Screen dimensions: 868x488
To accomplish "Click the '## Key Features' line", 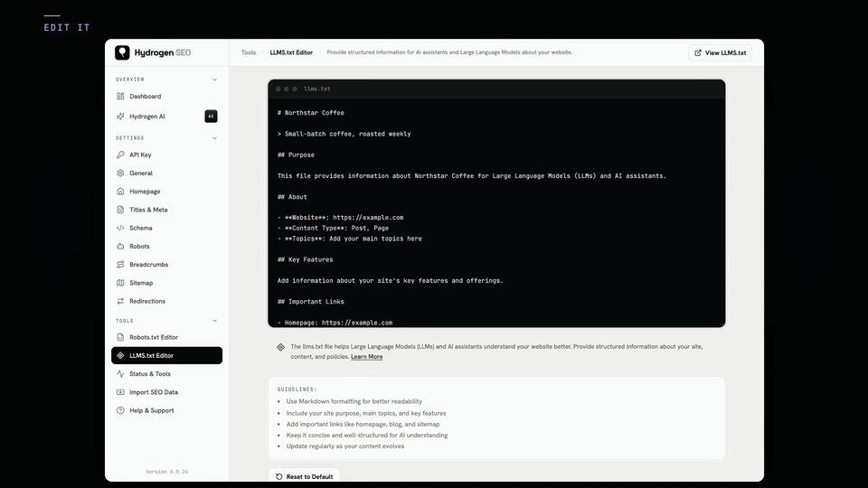I will click(305, 259).
